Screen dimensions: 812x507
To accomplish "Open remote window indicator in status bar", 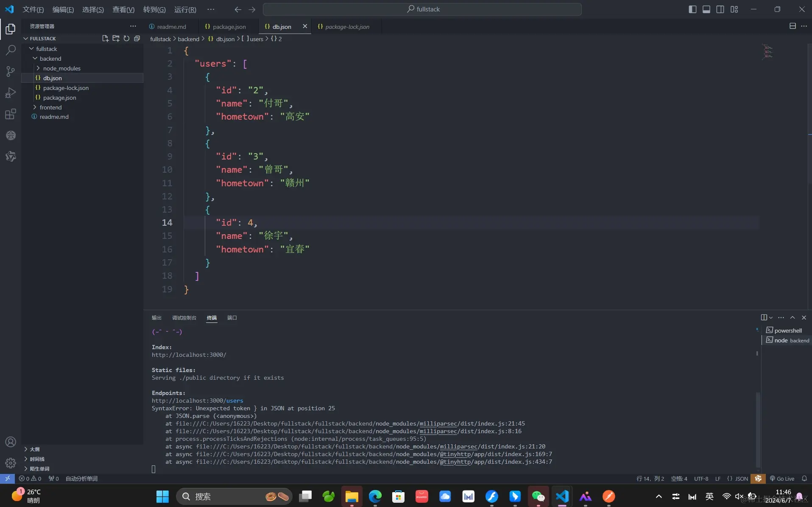I will pos(8,479).
